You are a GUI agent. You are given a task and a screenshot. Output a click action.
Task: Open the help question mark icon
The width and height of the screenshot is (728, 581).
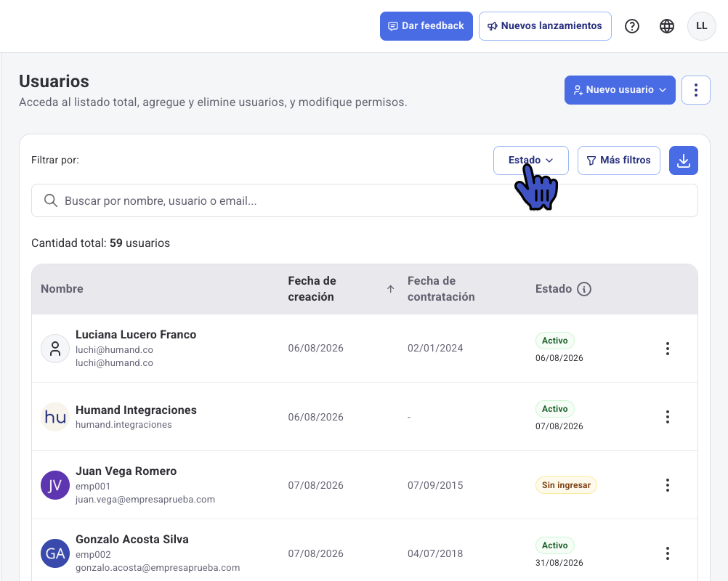click(632, 26)
